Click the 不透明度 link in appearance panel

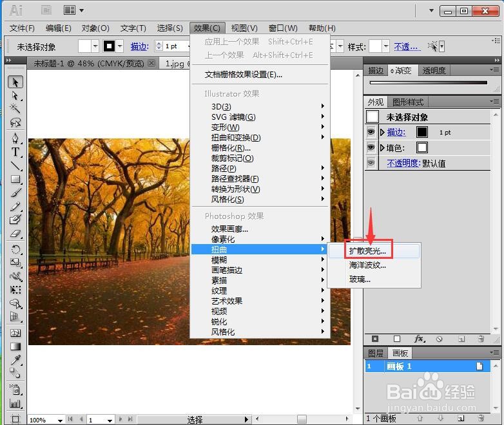click(x=403, y=163)
